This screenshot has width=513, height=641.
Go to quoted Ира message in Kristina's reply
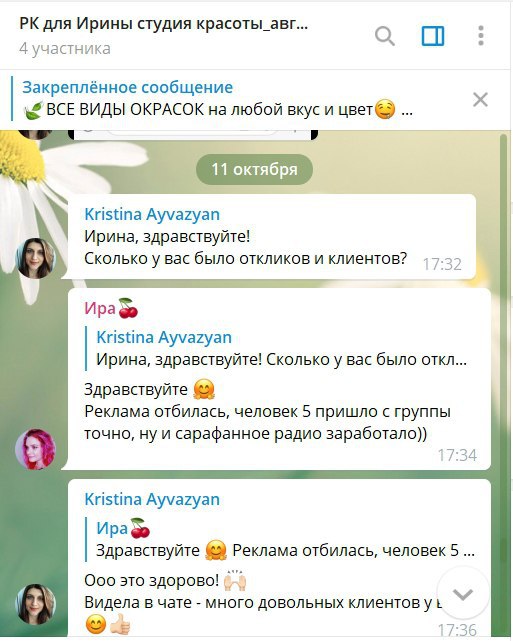(281, 539)
